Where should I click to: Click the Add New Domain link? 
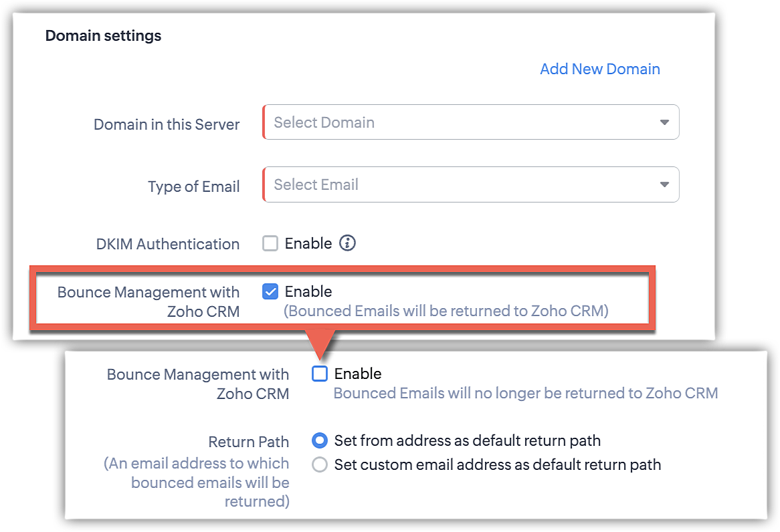coord(600,69)
